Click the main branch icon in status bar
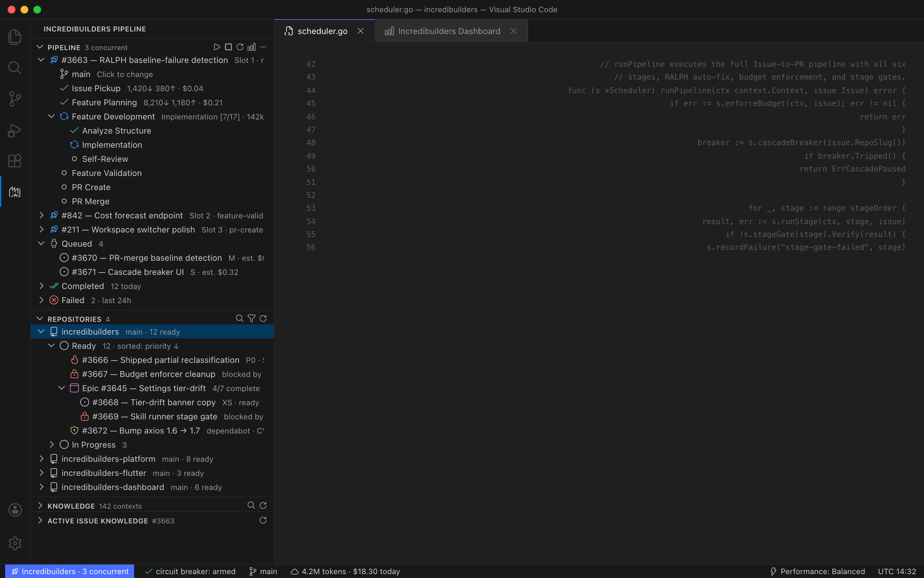Screen dimensions: 924x578 coord(263,571)
